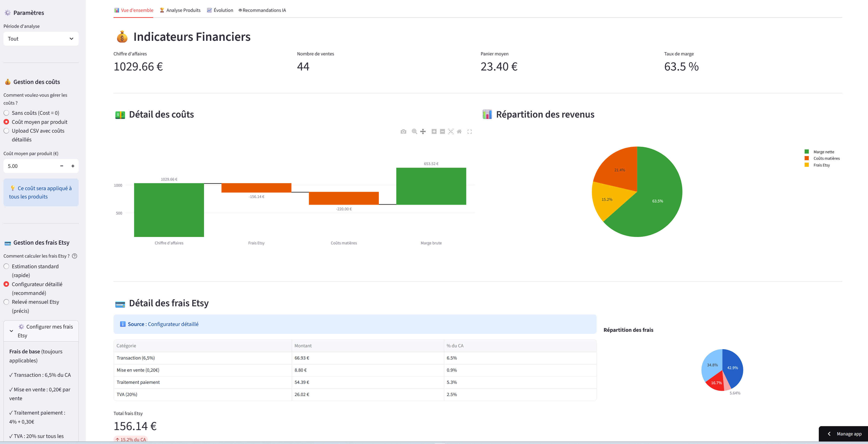Click the autoscale icon in the chart toolbar
The width and height of the screenshot is (868, 444).
click(451, 132)
